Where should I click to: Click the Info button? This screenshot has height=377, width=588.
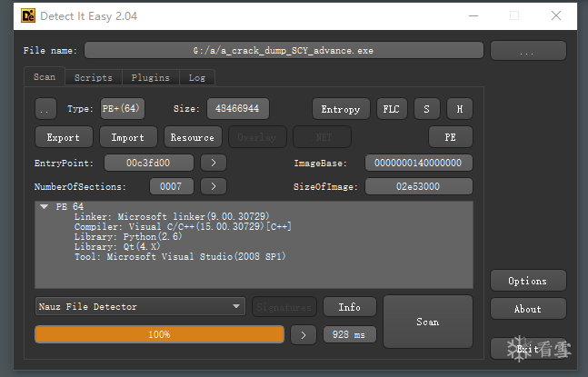pyautogui.click(x=350, y=307)
